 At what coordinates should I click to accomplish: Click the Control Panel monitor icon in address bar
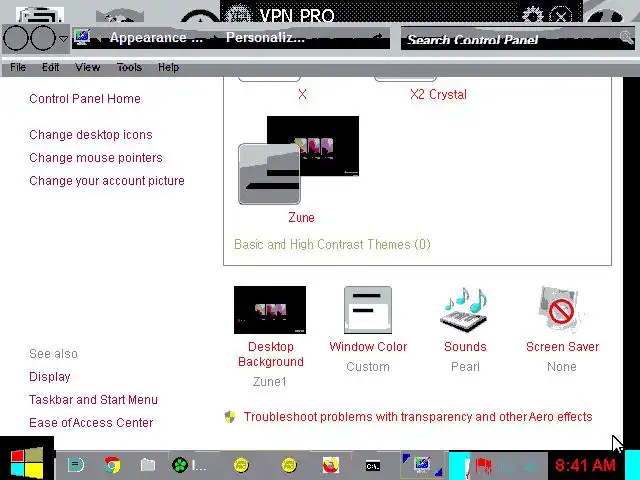(x=82, y=38)
